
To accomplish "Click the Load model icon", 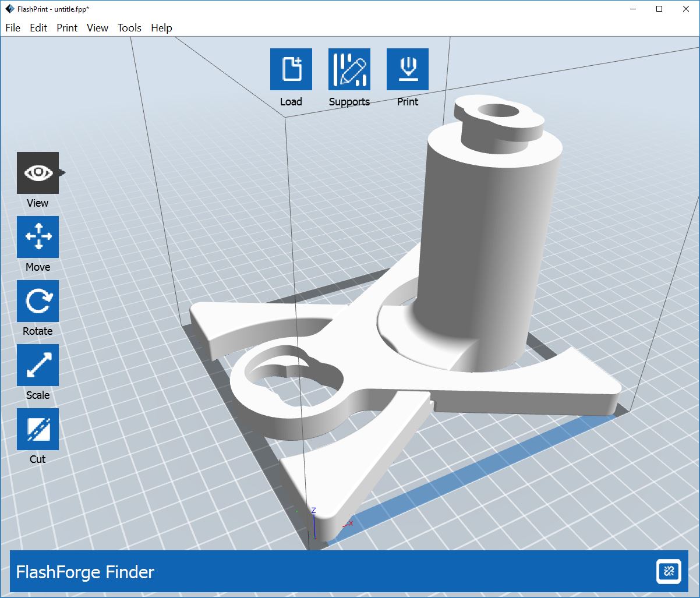I will pyautogui.click(x=291, y=69).
